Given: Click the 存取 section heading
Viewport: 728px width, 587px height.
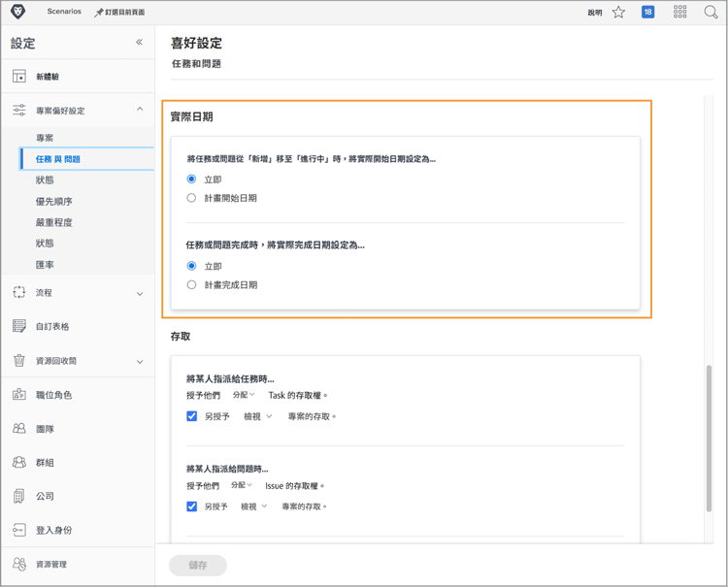Looking at the screenshot, I should click(181, 336).
